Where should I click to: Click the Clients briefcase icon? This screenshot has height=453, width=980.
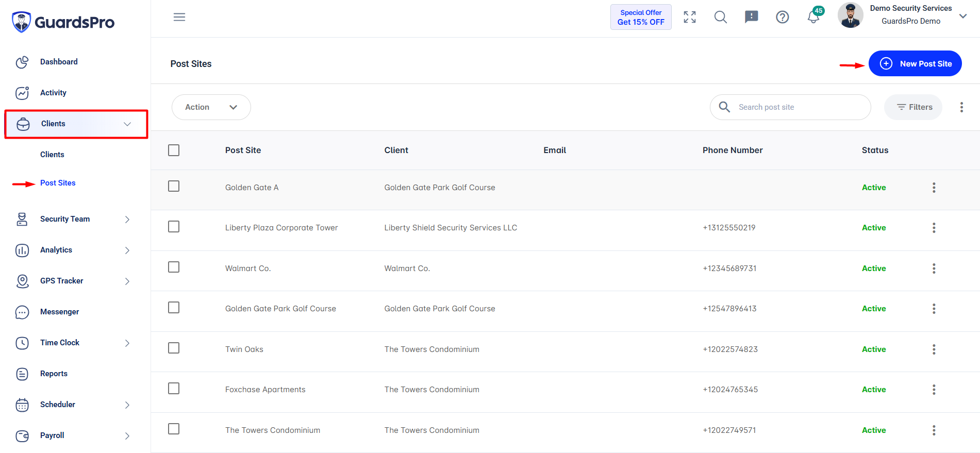(x=23, y=124)
